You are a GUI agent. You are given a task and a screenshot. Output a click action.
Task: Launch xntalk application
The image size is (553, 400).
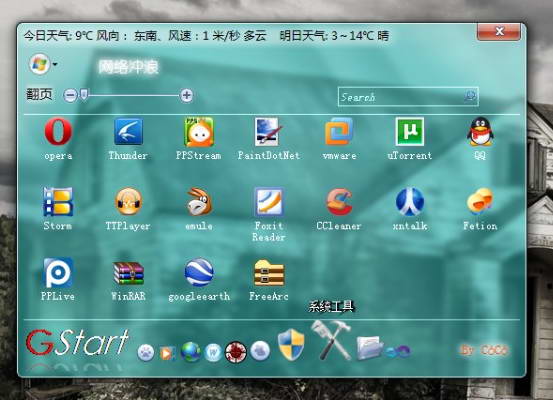[409, 202]
